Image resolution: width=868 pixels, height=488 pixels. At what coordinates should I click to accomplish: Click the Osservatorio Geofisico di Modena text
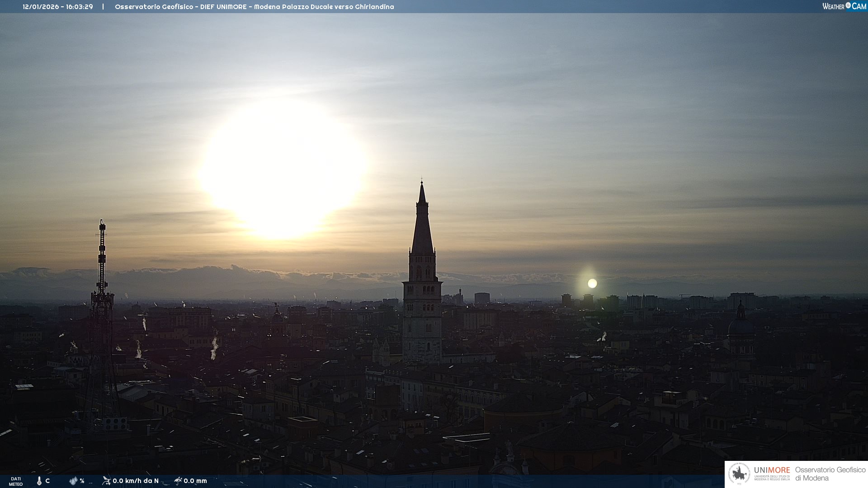(x=830, y=474)
